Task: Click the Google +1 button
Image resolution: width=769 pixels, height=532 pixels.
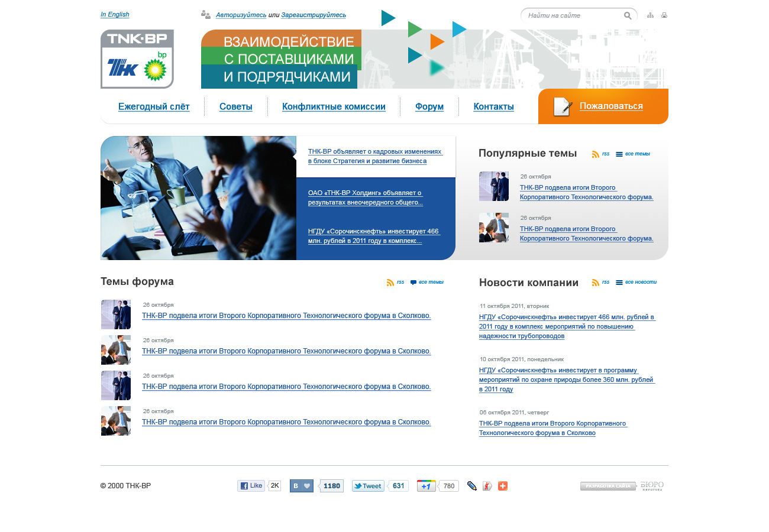Action: click(426, 486)
